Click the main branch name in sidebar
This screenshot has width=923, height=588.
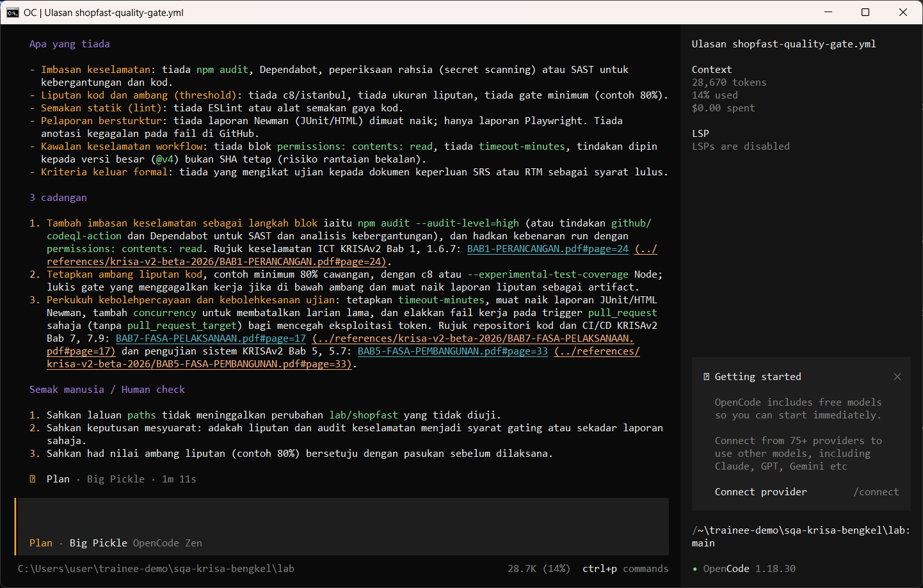pos(703,543)
